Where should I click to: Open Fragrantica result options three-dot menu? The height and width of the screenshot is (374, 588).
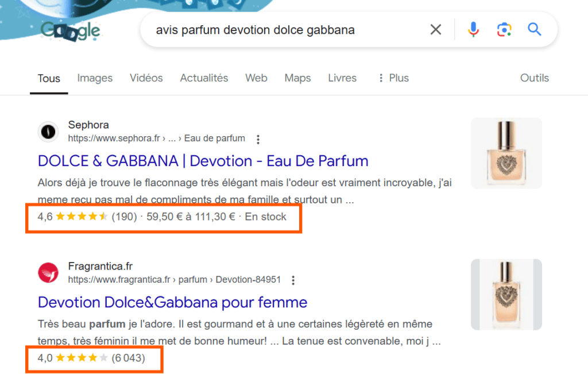293,280
